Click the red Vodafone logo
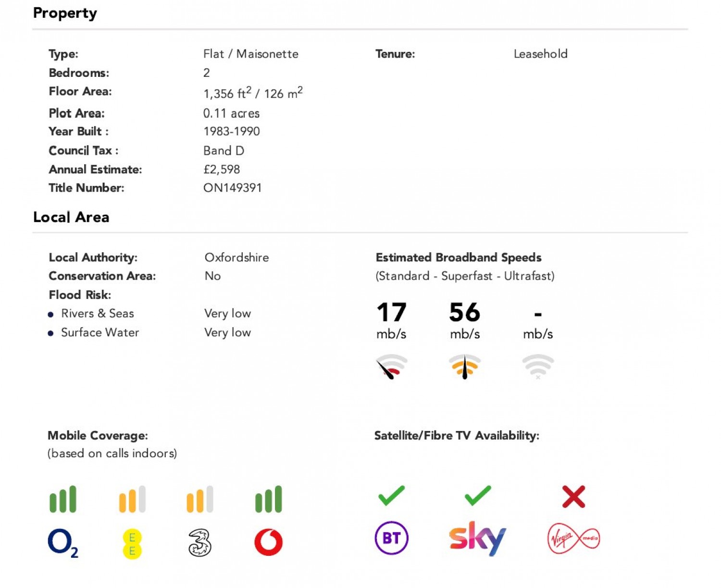 pyautogui.click(x=268, y=542)
